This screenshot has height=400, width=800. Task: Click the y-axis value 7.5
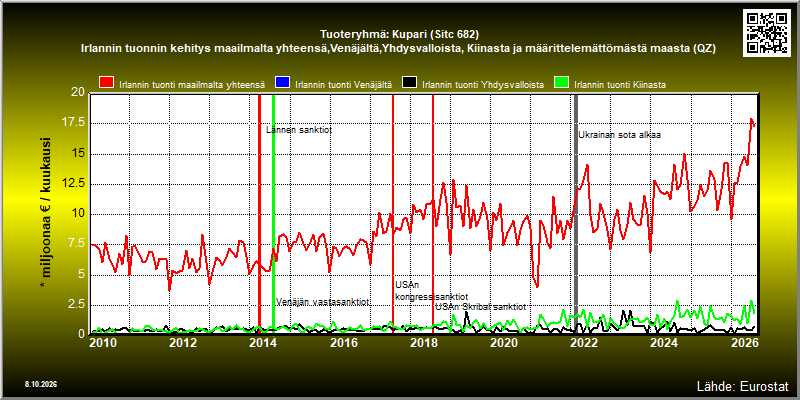(x=77, y=244)
